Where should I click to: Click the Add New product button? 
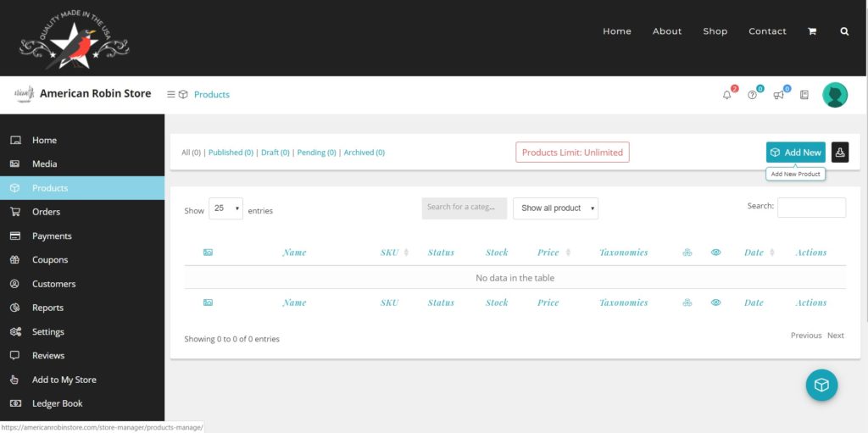[795, 153]
